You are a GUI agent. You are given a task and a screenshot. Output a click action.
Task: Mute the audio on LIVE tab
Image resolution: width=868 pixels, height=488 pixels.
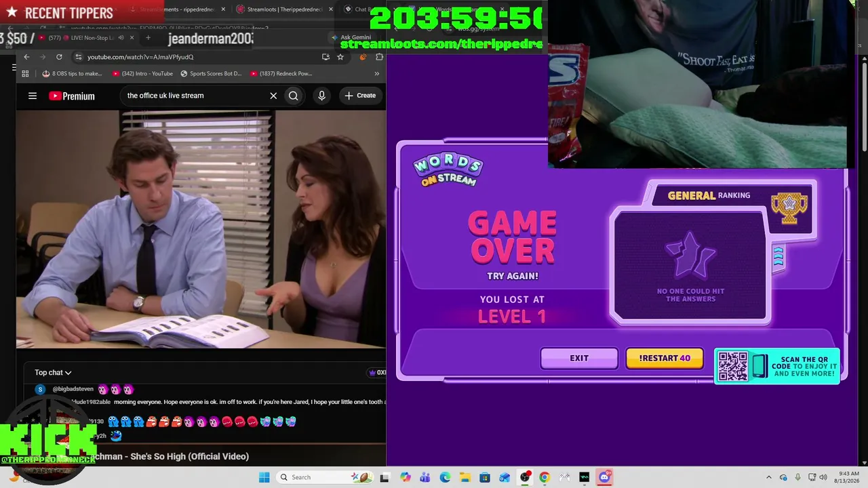click(121, 38)
